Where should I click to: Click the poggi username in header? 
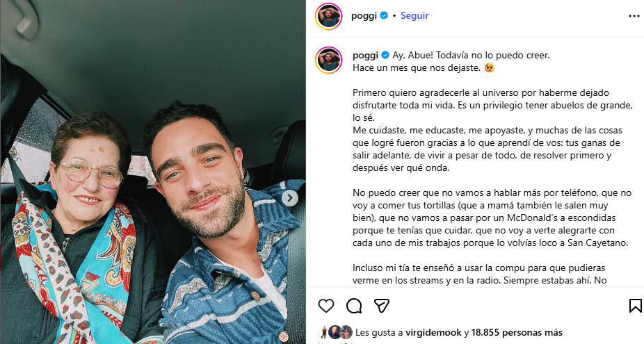[364, 15]
